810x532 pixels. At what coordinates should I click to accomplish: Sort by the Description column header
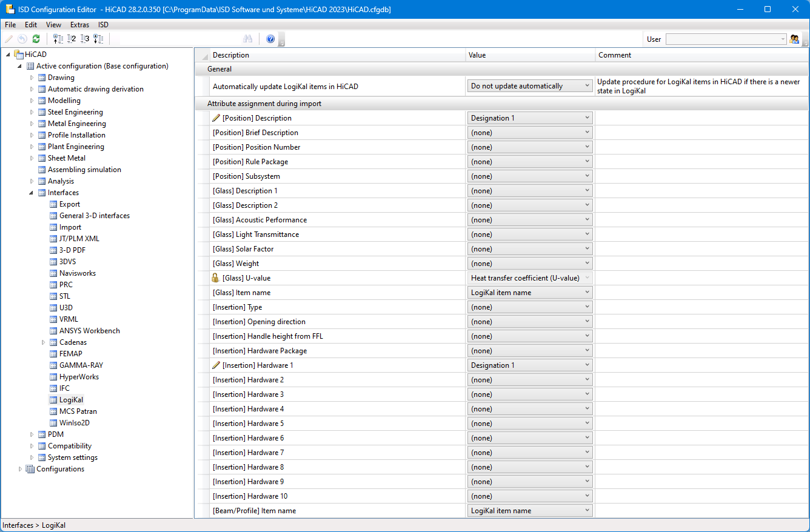(338, 55)
